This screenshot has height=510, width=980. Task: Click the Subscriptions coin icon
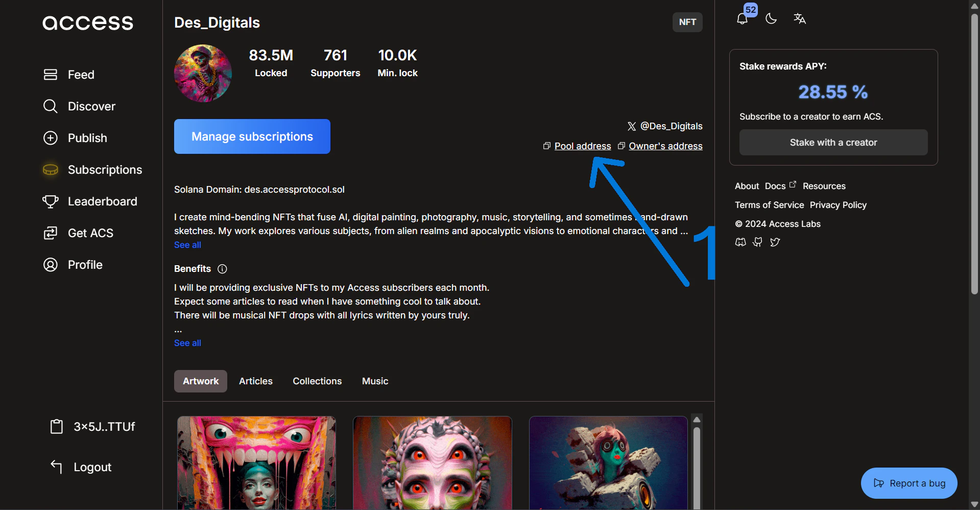click(51, 170)
